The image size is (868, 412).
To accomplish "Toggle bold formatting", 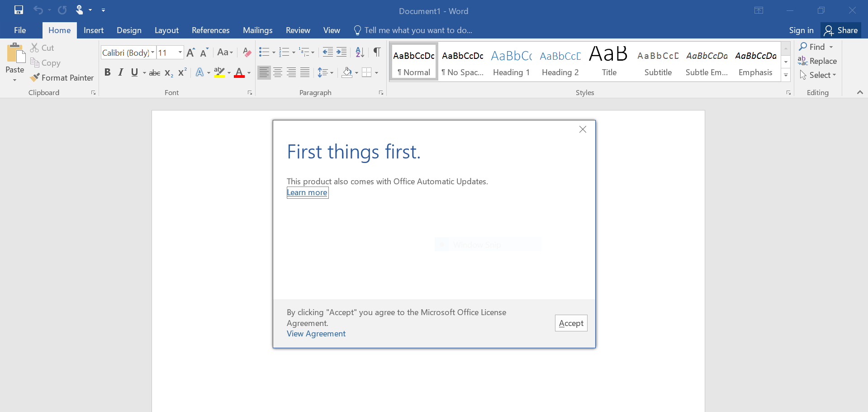I will click(107, 72).
